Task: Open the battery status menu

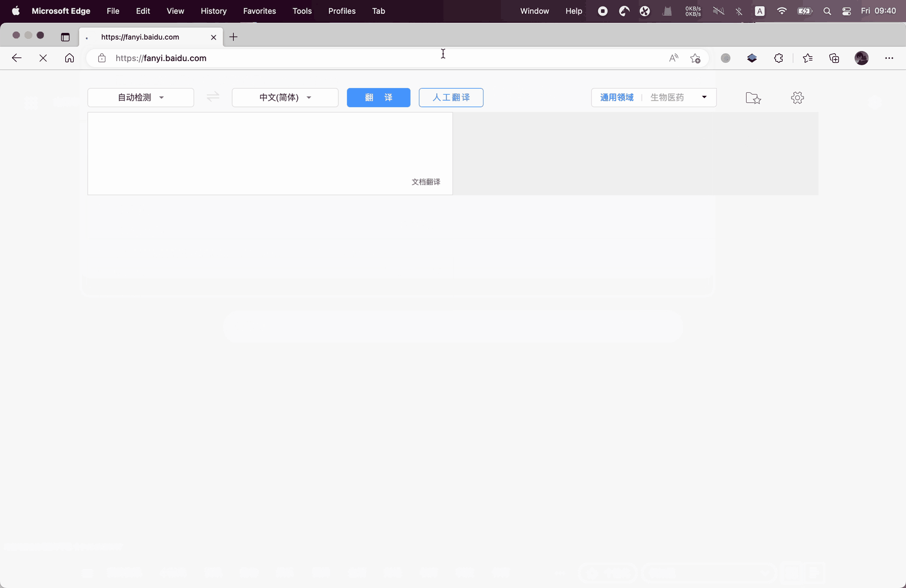Action: click(805, 11)
